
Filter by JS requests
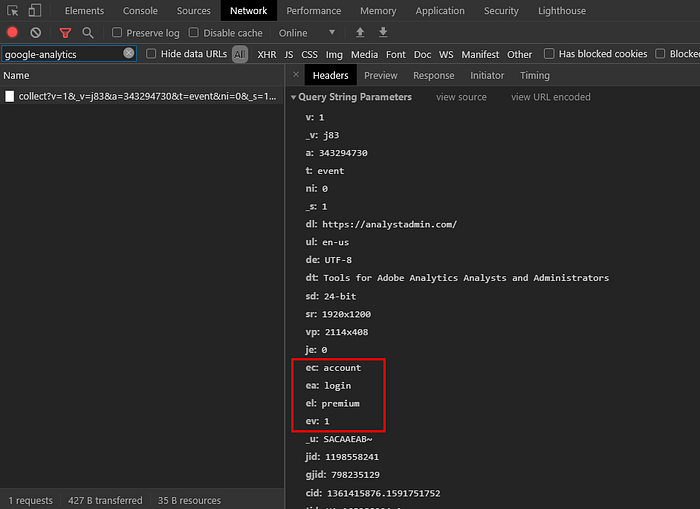point(288,54)
